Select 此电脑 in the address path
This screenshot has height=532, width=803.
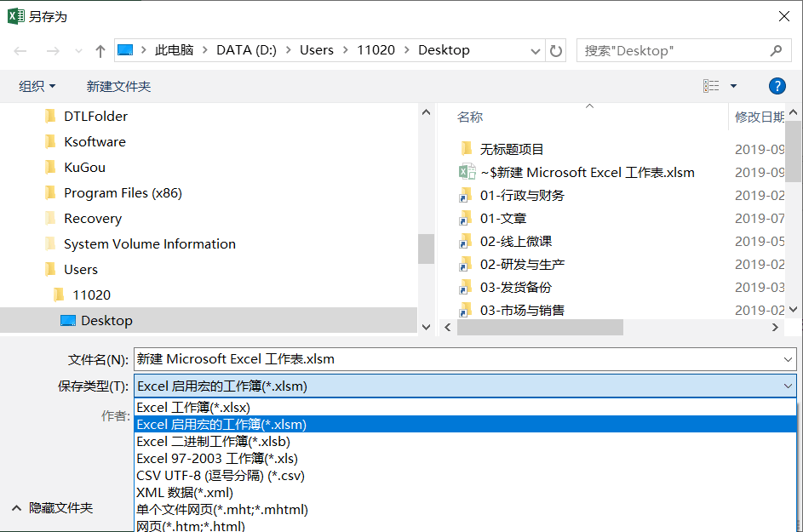[174, 49]
